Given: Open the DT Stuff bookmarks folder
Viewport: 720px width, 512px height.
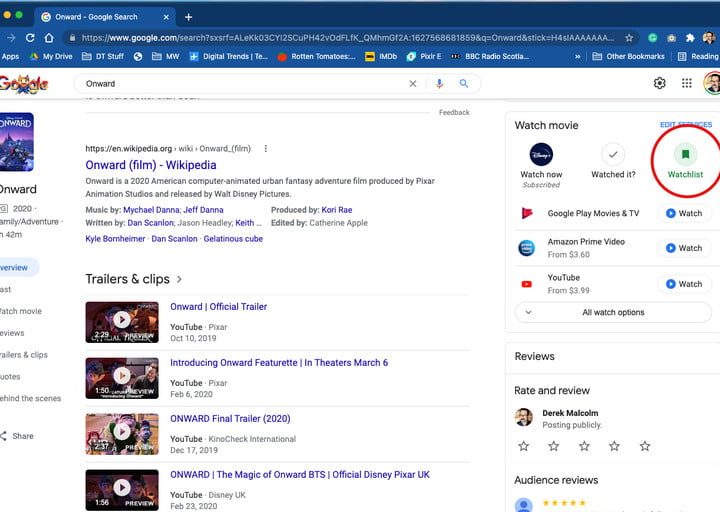Looking at the screenshot, I should click(x=102, y=56).
